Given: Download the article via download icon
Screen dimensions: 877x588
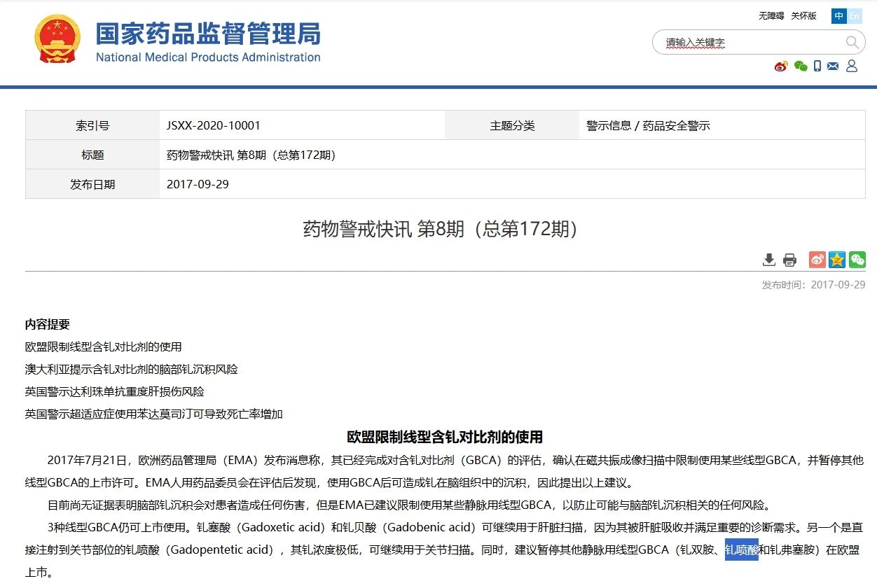Looking at the screenshot, I should click(x=768, y=259).
